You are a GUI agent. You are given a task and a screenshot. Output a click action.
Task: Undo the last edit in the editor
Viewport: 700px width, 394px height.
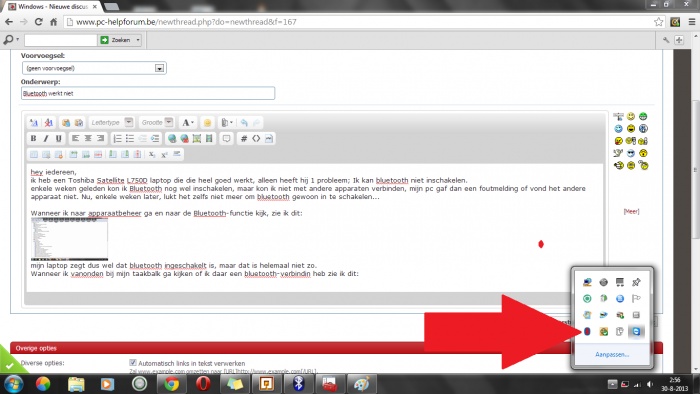tap(244, 122)
